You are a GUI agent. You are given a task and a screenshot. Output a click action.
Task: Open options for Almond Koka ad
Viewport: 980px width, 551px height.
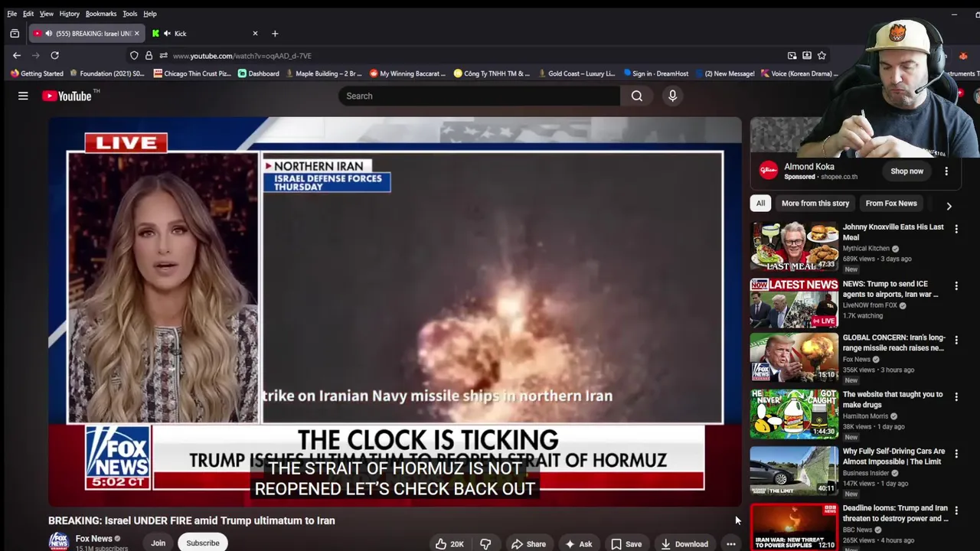(946, 171)
